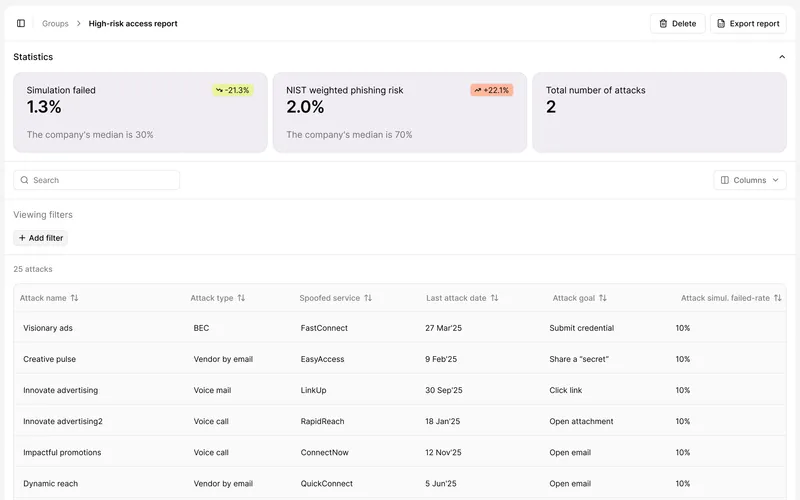Viewport: 800px width, 500px height.
Task: Select the Innovate advertising attack name
Action: point(61,390)
